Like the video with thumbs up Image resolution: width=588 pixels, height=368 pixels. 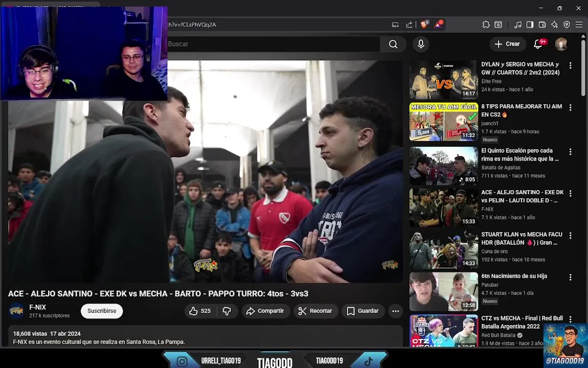(200, 311)
